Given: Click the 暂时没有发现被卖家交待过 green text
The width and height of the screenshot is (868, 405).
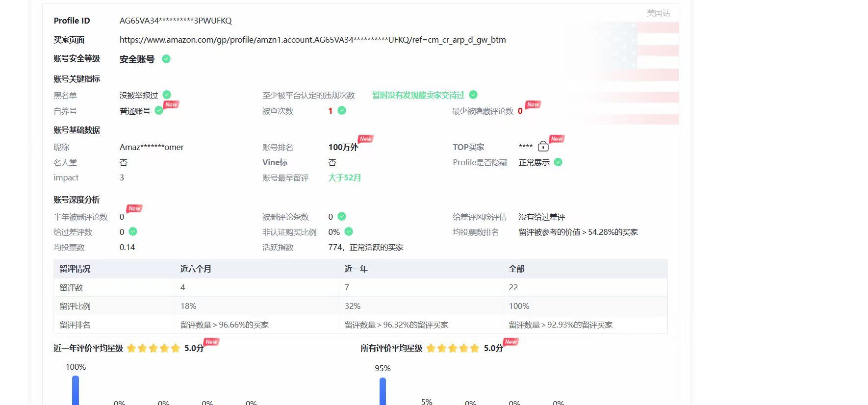Looking at the screenshot, I should pos(418,95).
